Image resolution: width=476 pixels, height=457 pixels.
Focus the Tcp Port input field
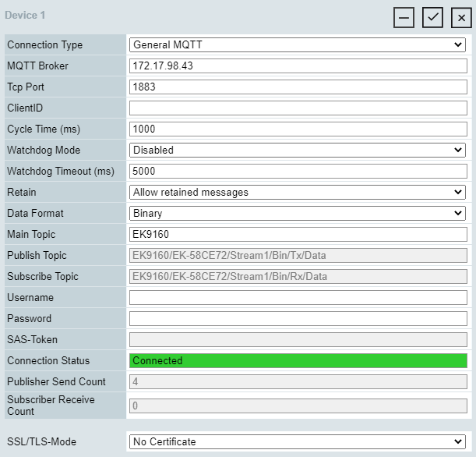coord(298,87)
